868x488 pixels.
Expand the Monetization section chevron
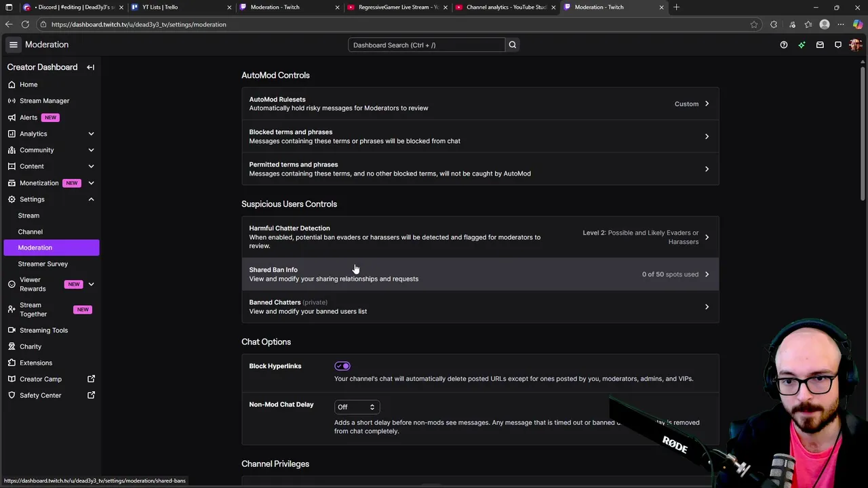pos(91,183)
